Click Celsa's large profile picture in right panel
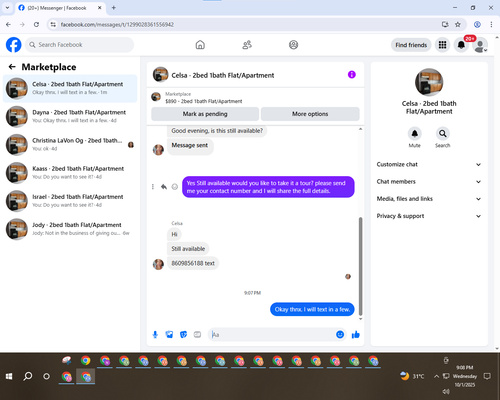The width and height of the screenshot is (500, 400). coord(429,82)
